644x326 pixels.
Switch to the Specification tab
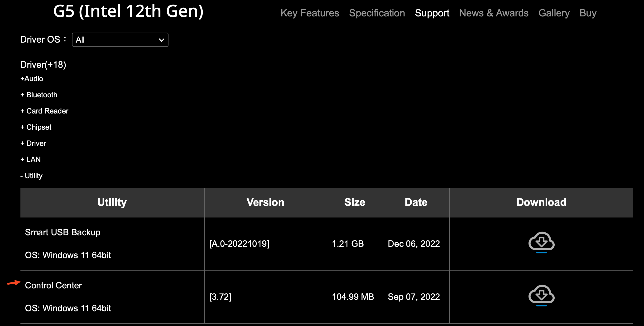point(377,13)
